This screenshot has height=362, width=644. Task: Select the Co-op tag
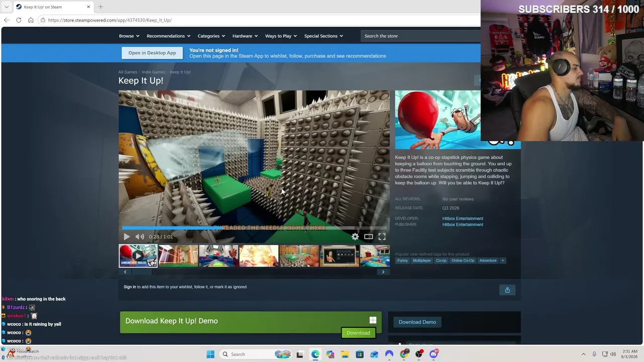[441, 260]
